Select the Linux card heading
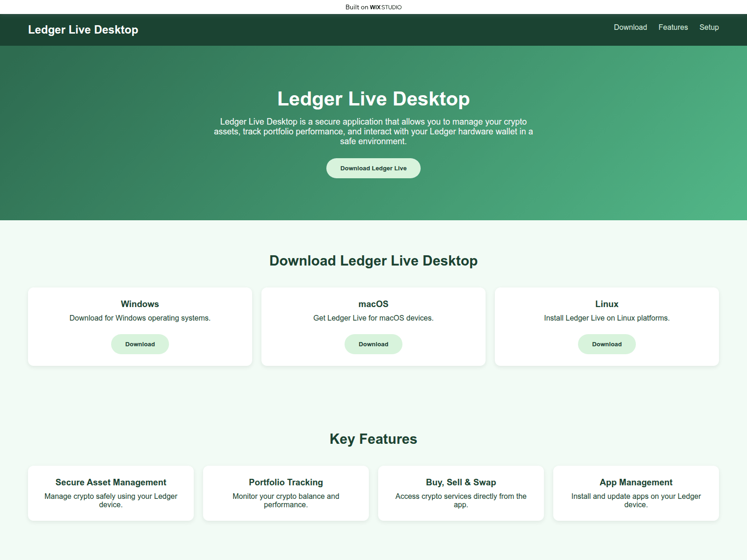Viewport: 747px width, 560px height. coord(607,304)
